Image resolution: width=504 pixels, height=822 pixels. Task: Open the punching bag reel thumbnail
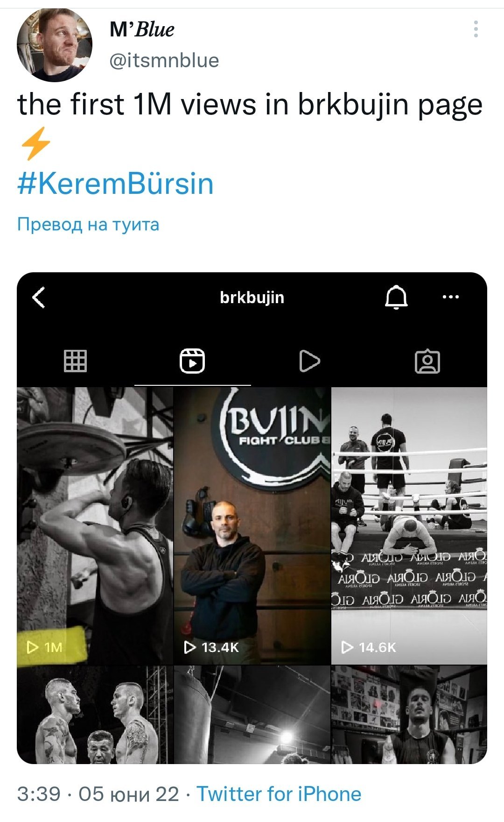coord(252,715)
